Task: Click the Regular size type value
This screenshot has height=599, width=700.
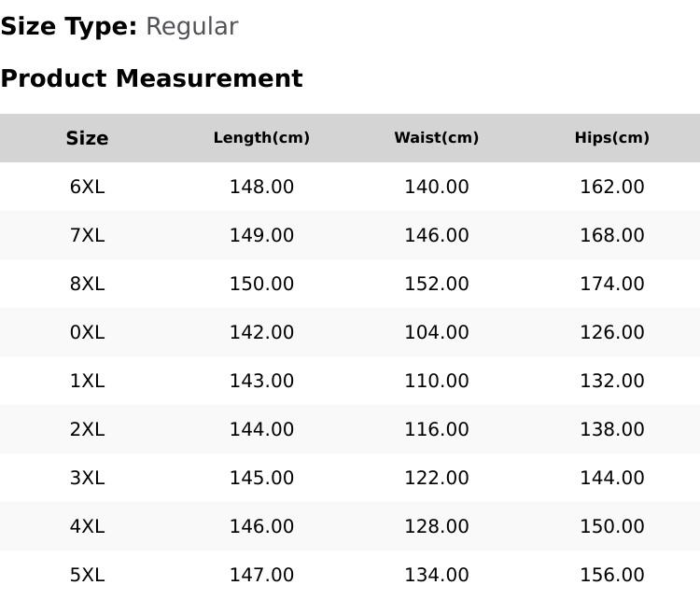Action: [x=192, y=27]
